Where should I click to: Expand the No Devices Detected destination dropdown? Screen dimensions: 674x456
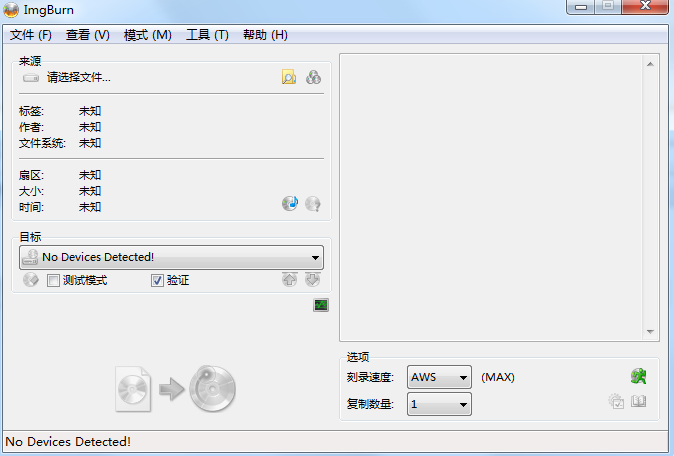[172, 257]
